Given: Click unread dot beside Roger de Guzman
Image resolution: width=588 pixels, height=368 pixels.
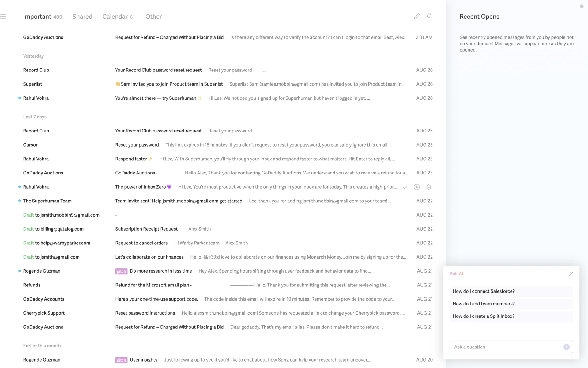Looking at the screenshot, I should coord(20,271).
